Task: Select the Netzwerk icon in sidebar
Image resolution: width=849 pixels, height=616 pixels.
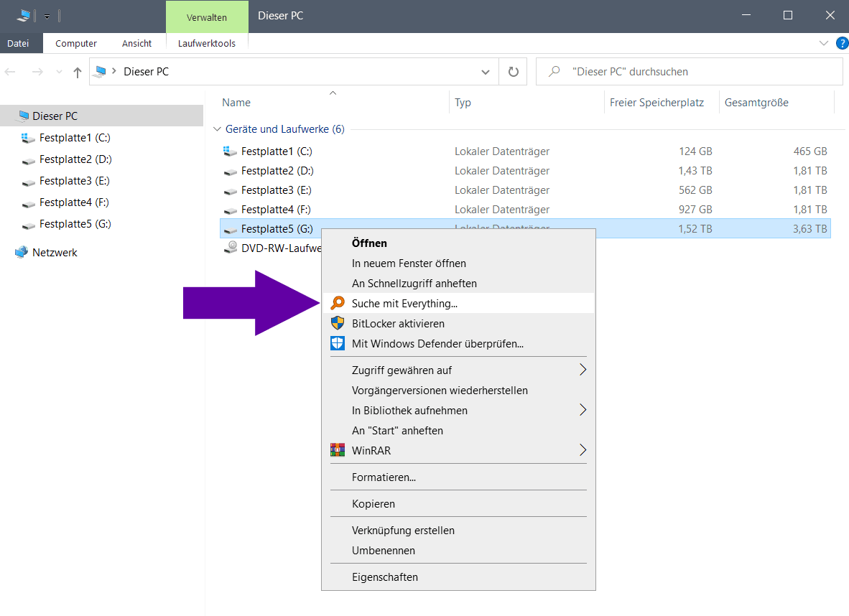Action: pyautogui.click(x=22, y=253)
